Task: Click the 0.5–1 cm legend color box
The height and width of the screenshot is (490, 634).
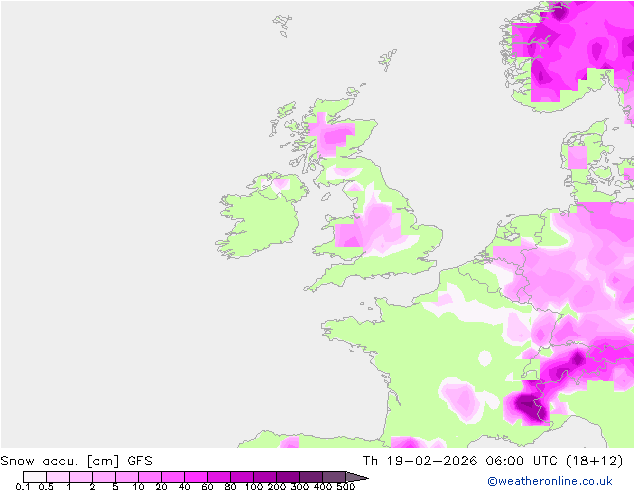Action: click(58, 477)
